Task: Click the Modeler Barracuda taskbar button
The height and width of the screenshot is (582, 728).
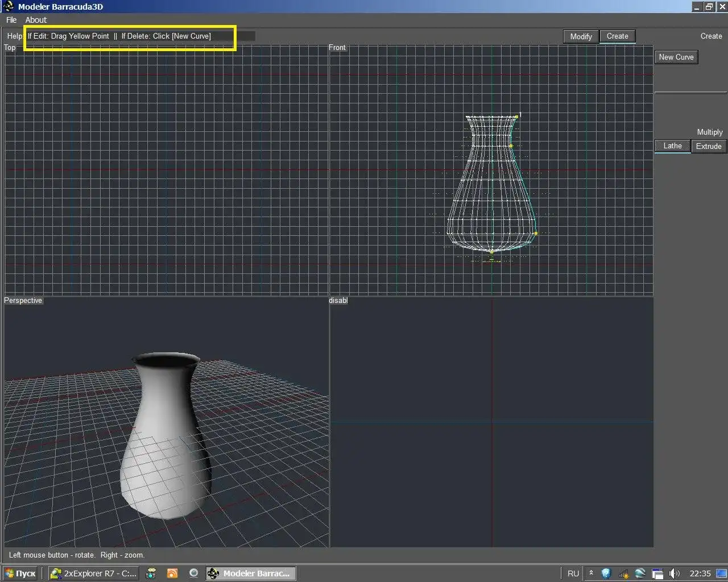Action: [x=250, y=573]
